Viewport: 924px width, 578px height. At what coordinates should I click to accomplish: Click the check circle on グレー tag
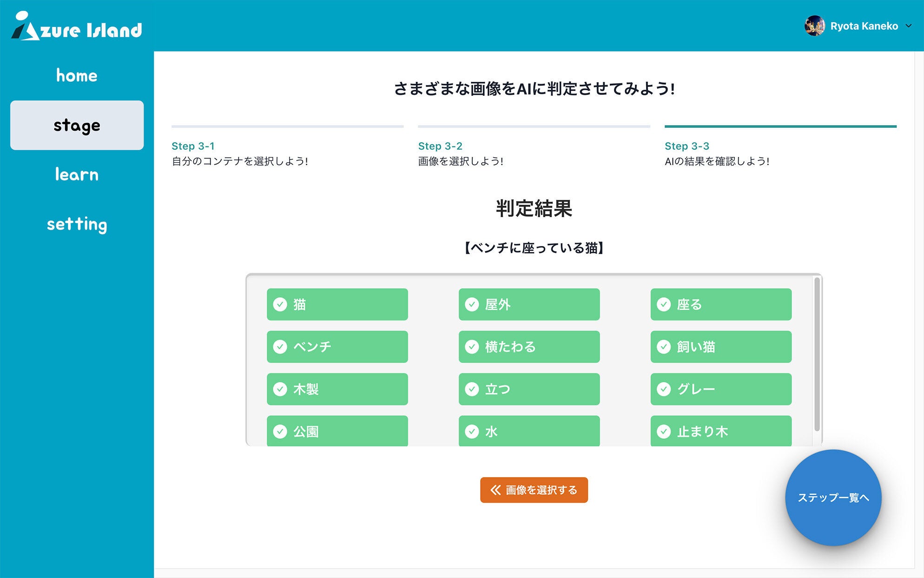[x=664, y=389]
